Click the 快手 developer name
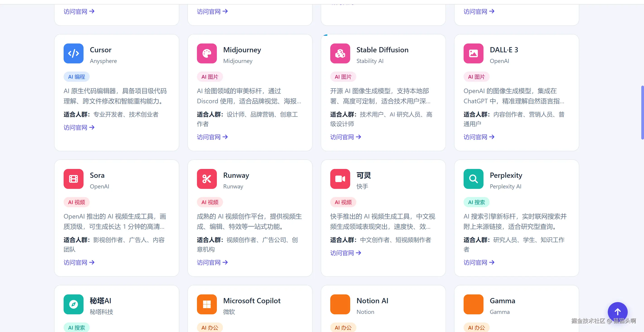This screenshot has height=332, width=644. point(362,186)
